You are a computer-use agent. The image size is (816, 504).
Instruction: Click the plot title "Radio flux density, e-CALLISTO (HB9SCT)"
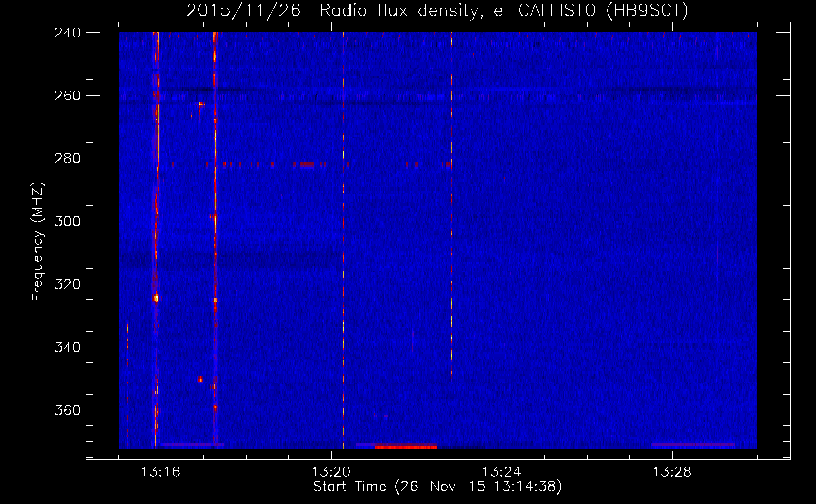click(x=503, y=11)
